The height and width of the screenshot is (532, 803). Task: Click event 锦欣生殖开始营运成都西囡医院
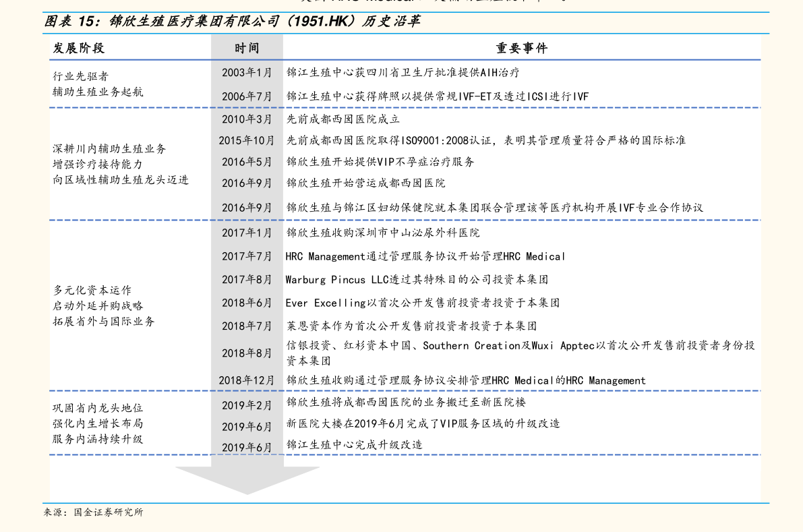click(365, 183)
